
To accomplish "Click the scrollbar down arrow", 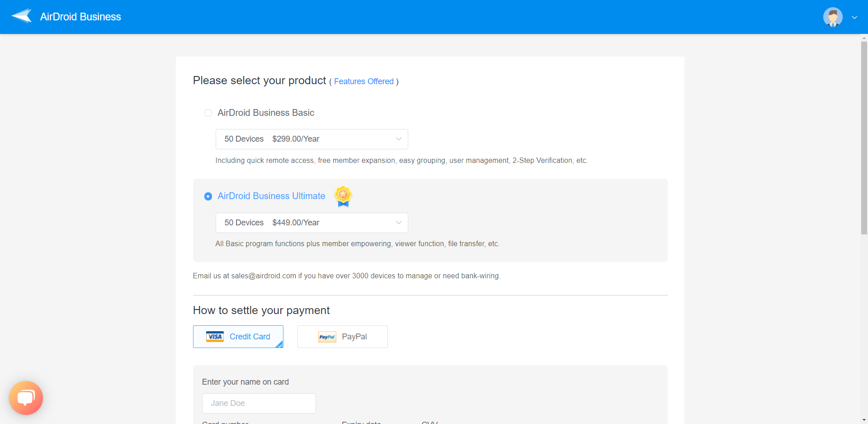I will coord(864,420).
